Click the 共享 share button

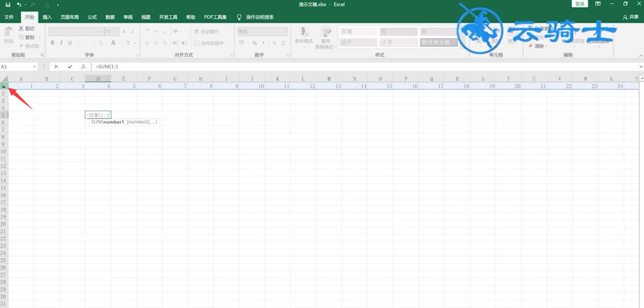(631, 17)
